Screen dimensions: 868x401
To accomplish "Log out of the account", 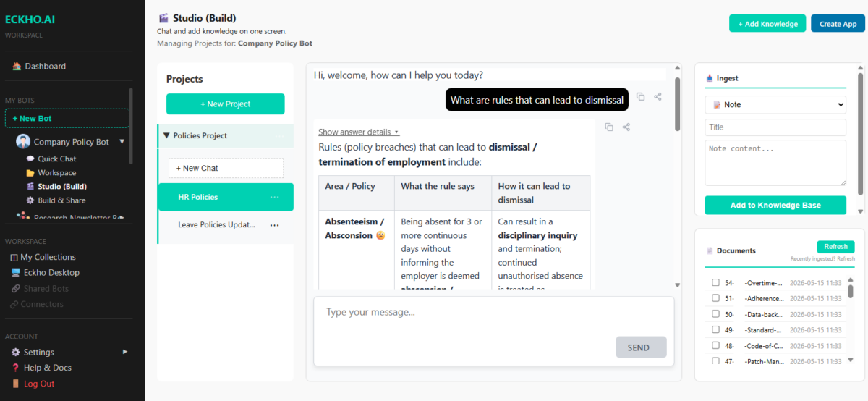I will pos(33,384).
